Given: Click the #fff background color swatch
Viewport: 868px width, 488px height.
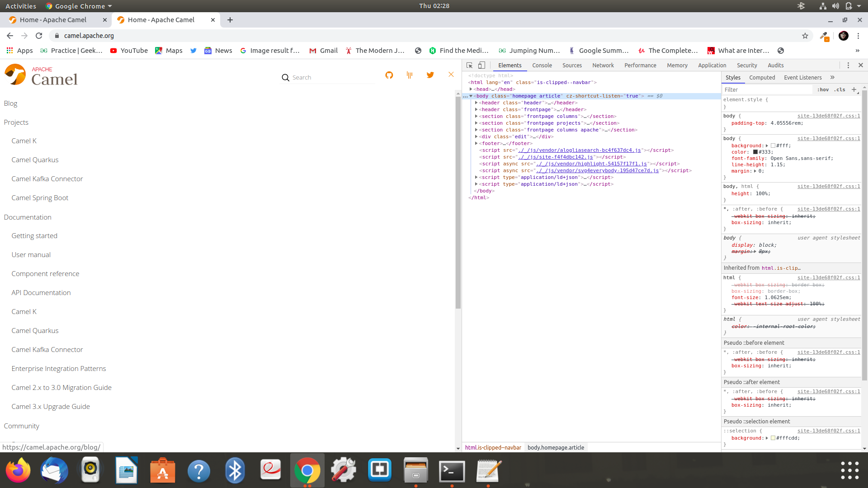Looking at the screenshot, I should pyautogui.click(x=773, y=146).
